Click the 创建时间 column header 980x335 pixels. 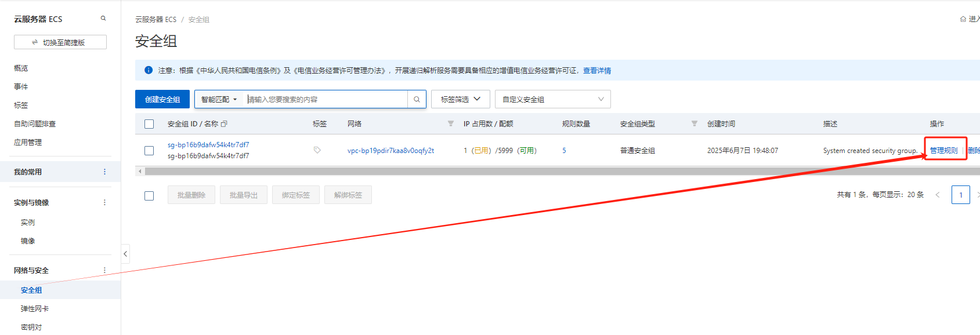[x=721, y=123]
